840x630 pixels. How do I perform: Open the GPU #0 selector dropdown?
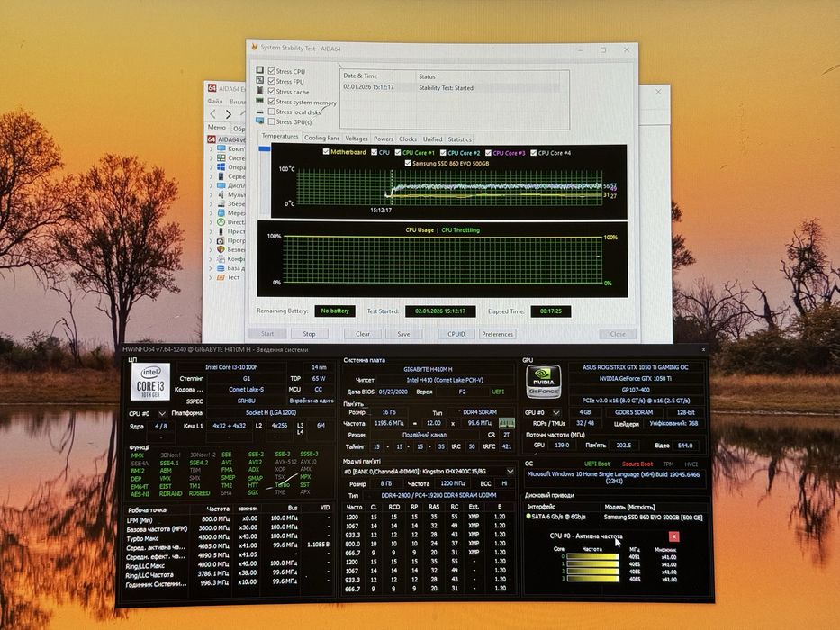coord(556,412)
